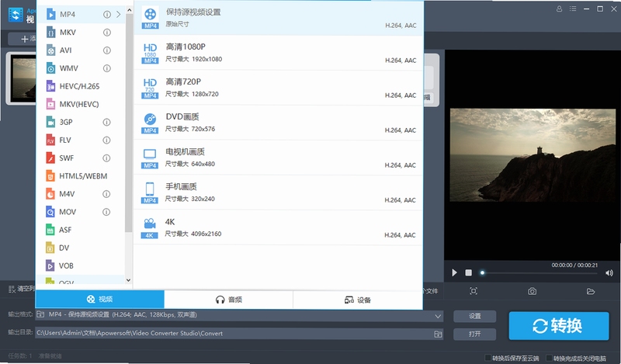621x364 pixels.
Task: Choose the MKV(HEVC) format
Action: pos(81,104)
